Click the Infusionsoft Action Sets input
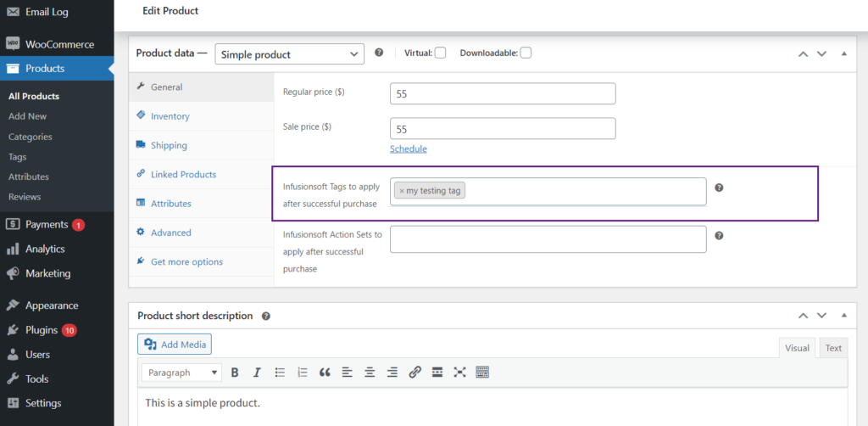Image resolution: width=868 pixels, height=426 pixels. [548, 239]
